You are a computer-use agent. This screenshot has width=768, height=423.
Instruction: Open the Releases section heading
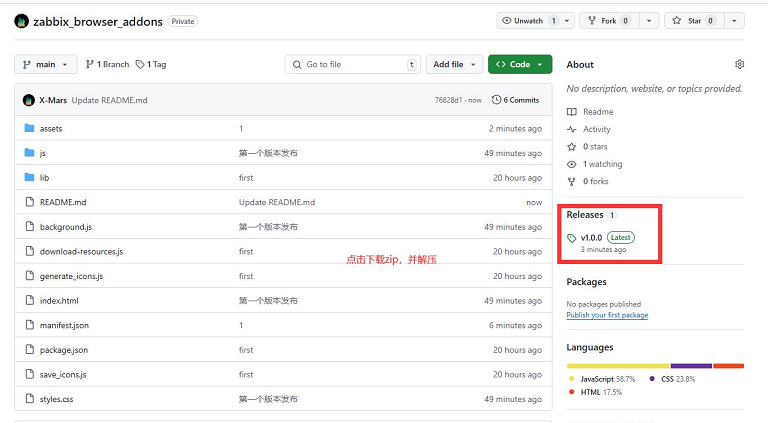click(x=585, y=215)
